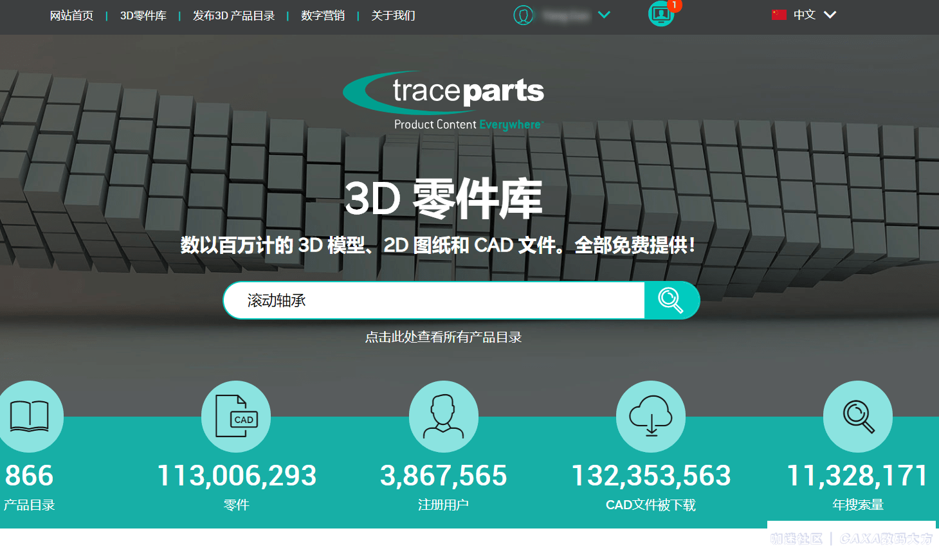Click the CAD文件被下载 label
This screenshot has width=939, height=560.
(x=651, y=505)
